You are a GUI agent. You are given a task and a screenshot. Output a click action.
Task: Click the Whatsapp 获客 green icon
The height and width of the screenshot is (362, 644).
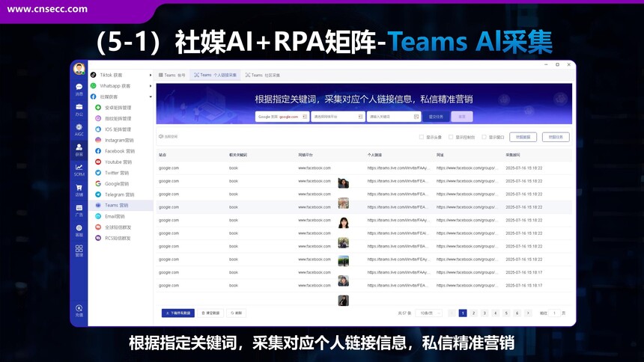(x=94, y=86)
